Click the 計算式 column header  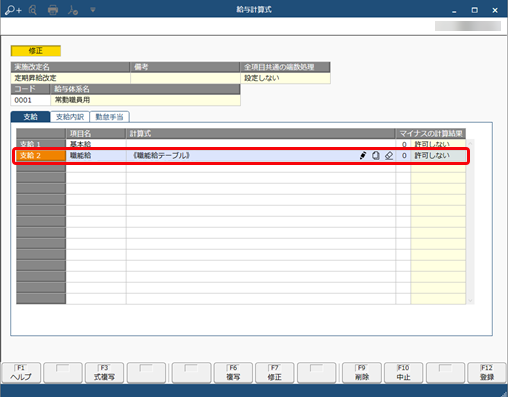point(261,134)
